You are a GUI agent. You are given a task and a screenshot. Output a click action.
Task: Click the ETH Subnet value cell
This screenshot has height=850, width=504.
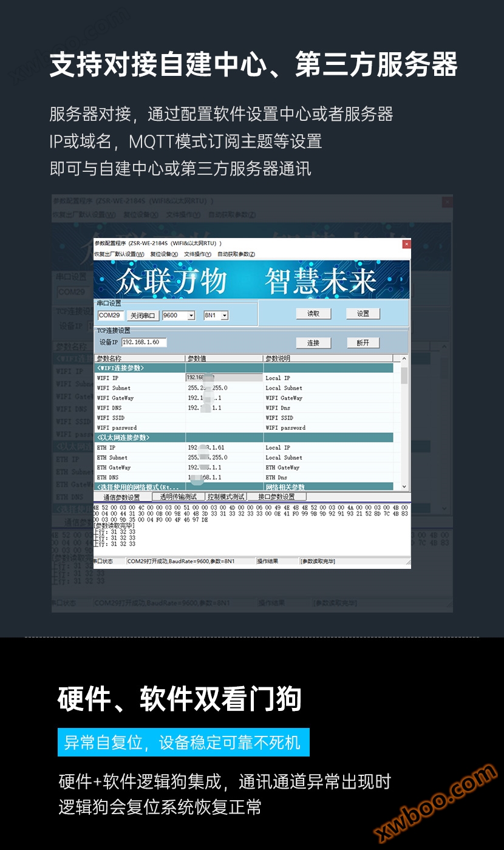[224, 458]
